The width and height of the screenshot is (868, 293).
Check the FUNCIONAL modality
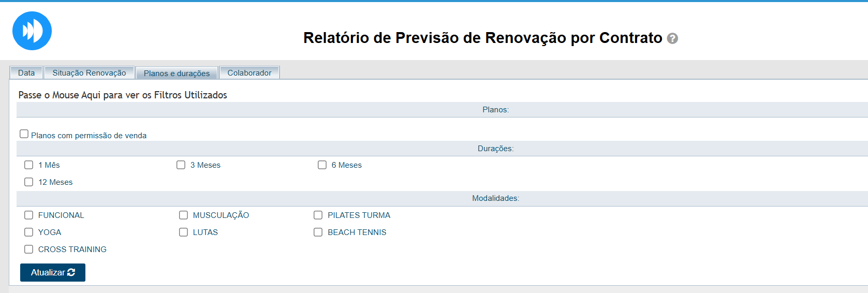tap(29, 215)
